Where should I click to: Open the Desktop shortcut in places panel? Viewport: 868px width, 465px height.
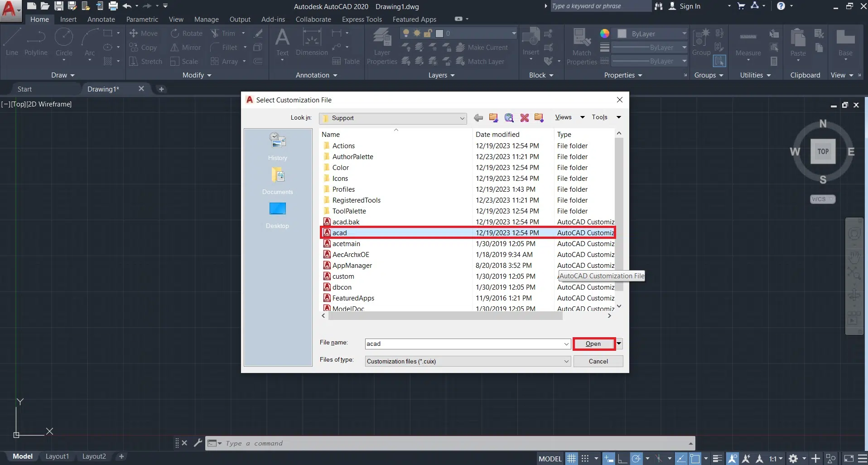(x=277, y=214)
